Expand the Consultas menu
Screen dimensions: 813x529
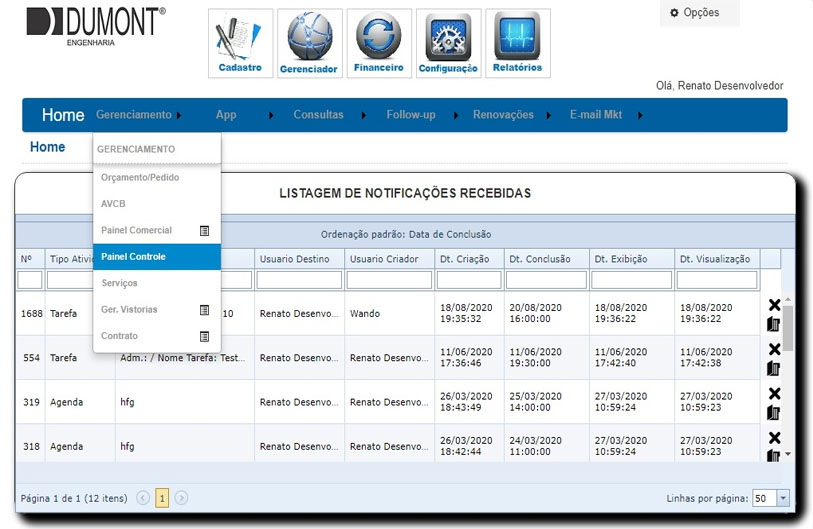click(318, 115)
